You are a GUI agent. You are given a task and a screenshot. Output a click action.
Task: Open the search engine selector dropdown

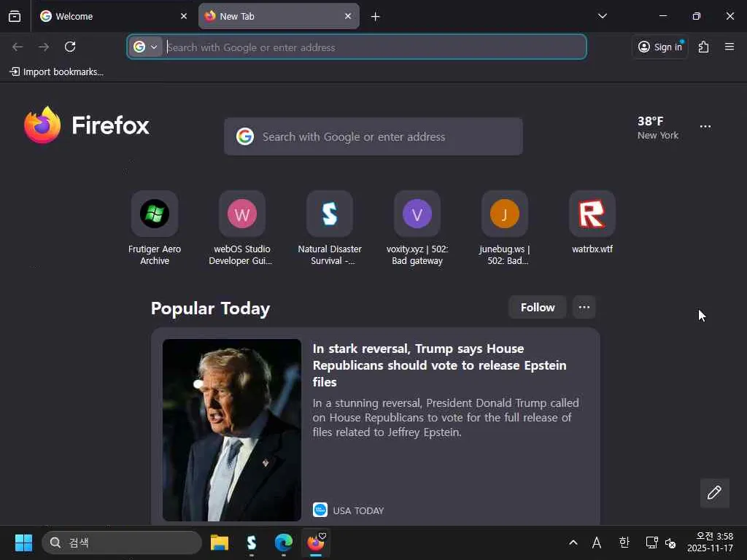coord(146,47)
